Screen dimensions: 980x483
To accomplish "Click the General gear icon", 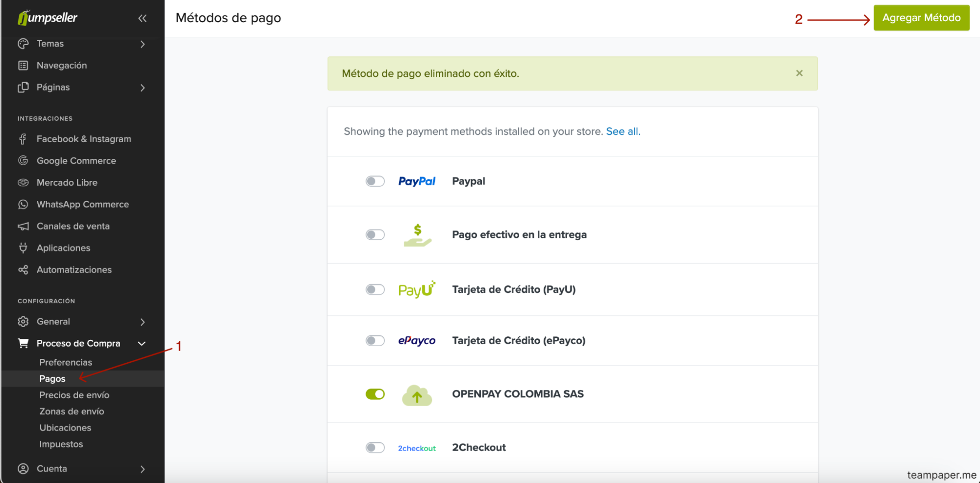I will (23, 322).
